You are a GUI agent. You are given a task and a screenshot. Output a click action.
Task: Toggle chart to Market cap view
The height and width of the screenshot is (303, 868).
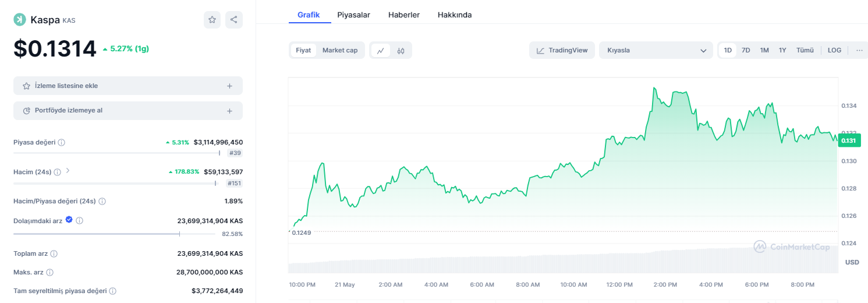[340, 50]
